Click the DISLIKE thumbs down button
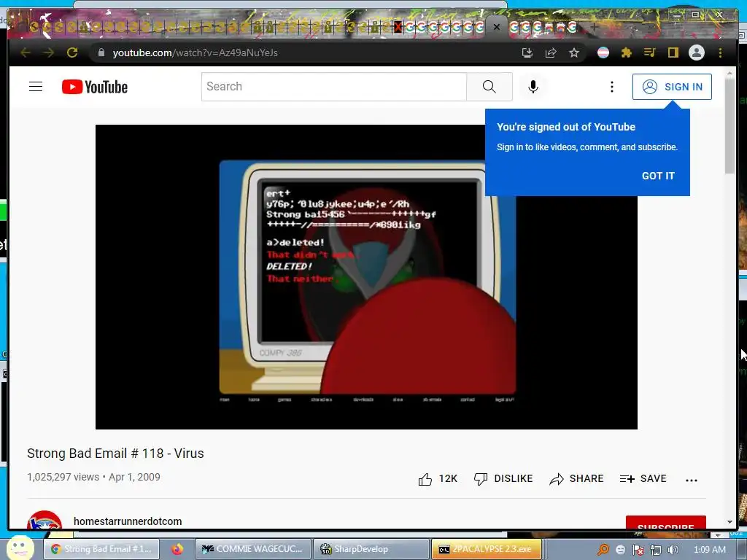 [x=503, y=479]
